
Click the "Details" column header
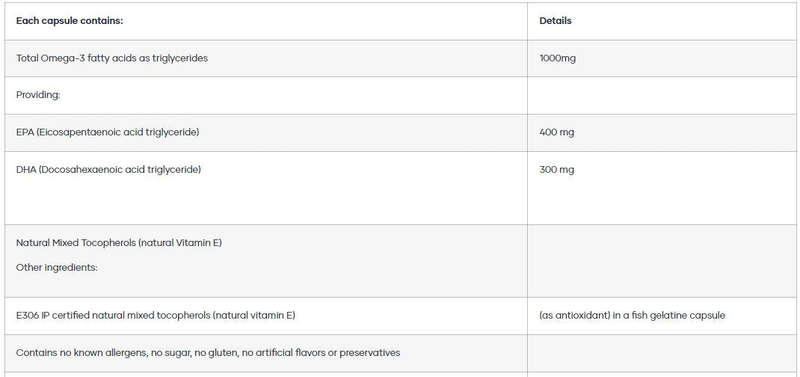555,21
